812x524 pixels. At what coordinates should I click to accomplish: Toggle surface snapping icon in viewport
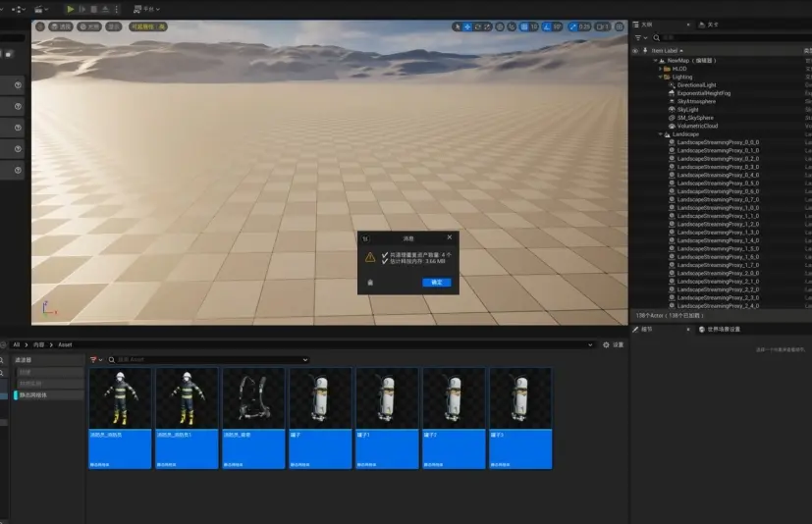pyautogui.click(x=512, y=26)
